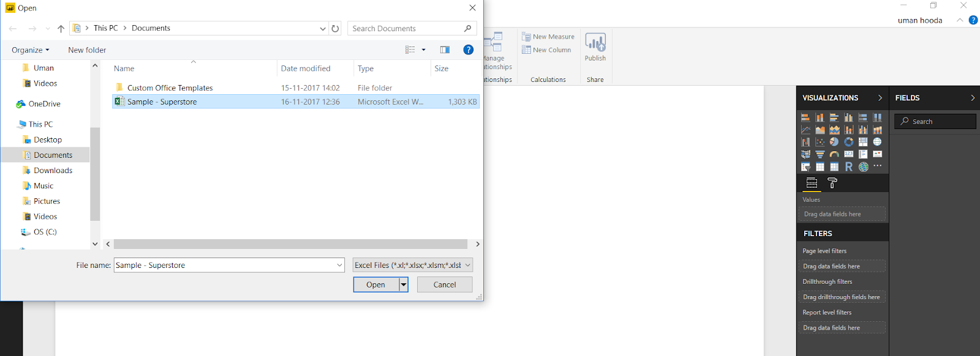This screenshot has width=980, height=356.
Task: Select the Line chart visualization
Action: coord(805,130)
